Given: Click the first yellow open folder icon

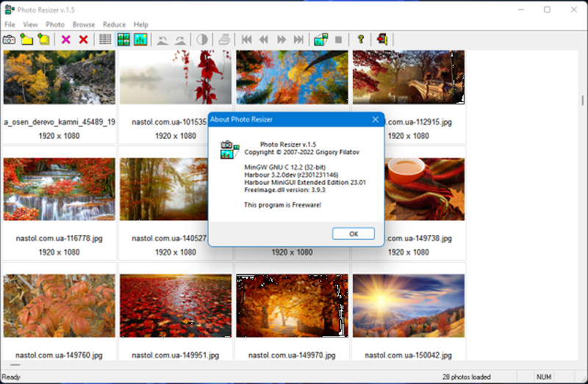Looking at the screenshot, I should click(x=26, y=39).
